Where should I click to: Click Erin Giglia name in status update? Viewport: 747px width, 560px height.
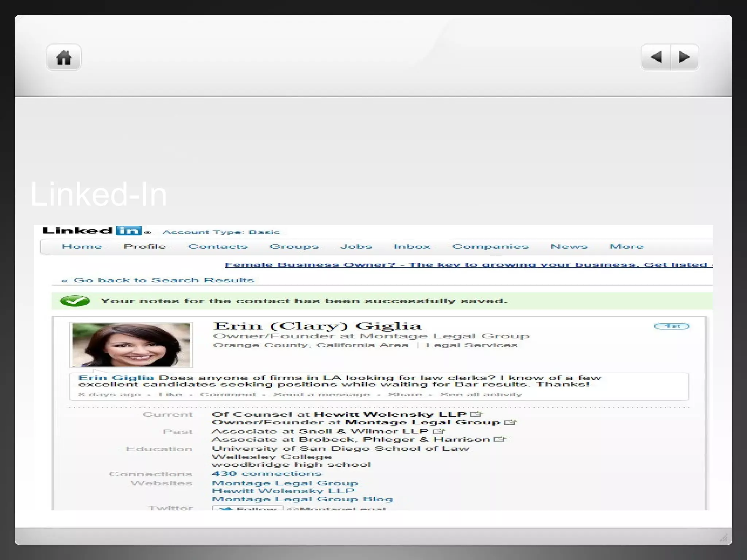coord(116,378)
